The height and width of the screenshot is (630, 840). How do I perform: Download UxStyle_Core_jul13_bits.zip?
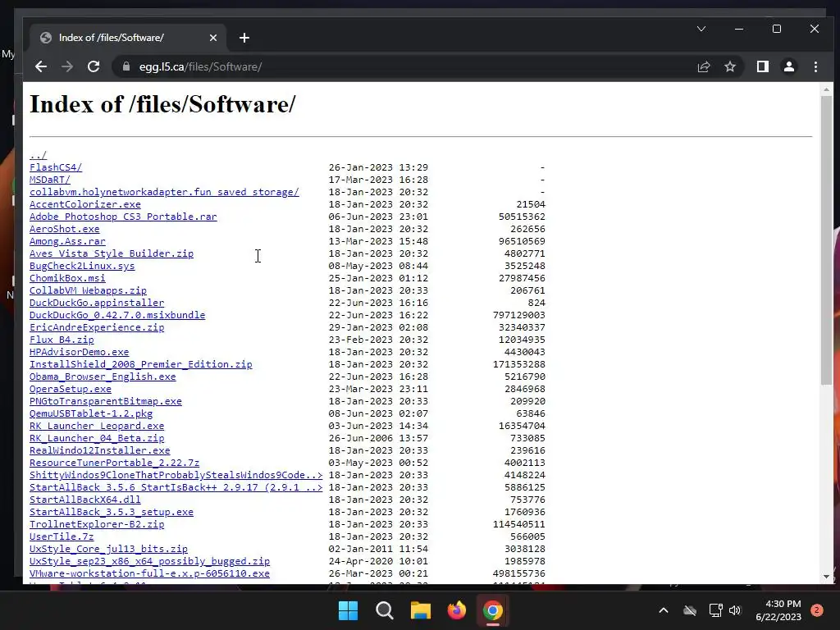pos(109,550)
